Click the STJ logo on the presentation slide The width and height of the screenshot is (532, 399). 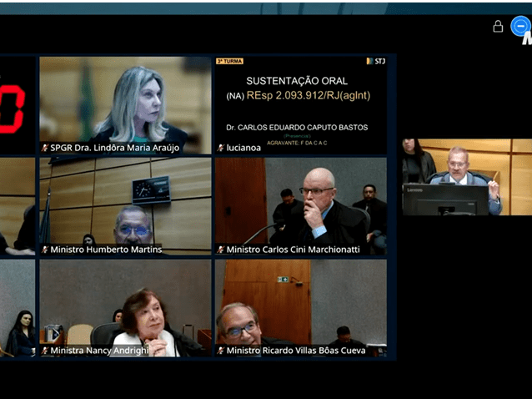tap(375, 61)
